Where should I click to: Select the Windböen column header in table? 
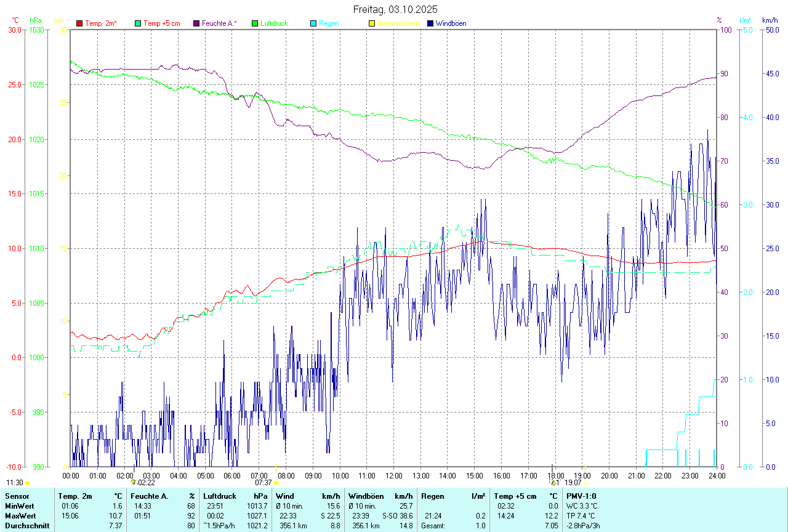(366, 496)
